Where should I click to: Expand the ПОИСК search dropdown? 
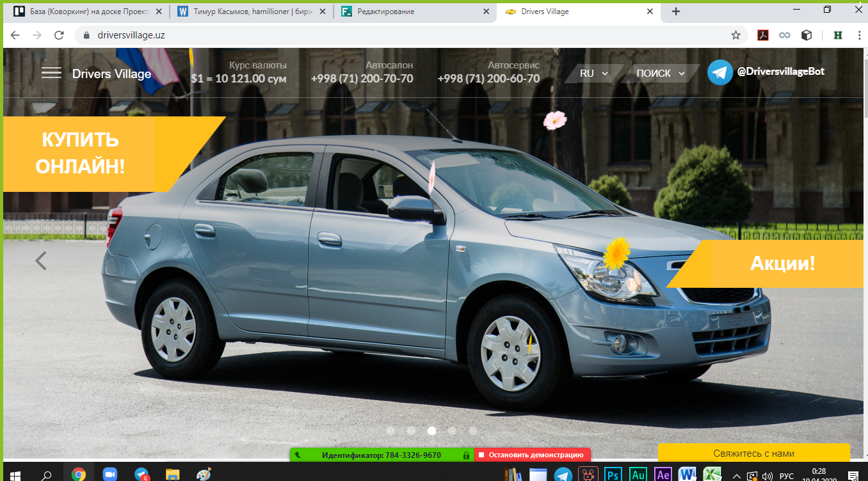[x=661, y=73]
